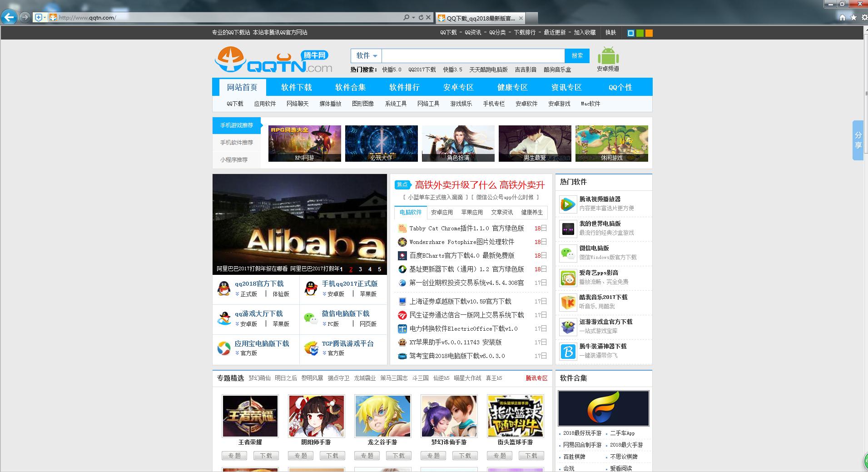The height and width of the screenshot is (472, 868).
Task: Open browser Favorites star icon
Action: (x=853, y=18)
